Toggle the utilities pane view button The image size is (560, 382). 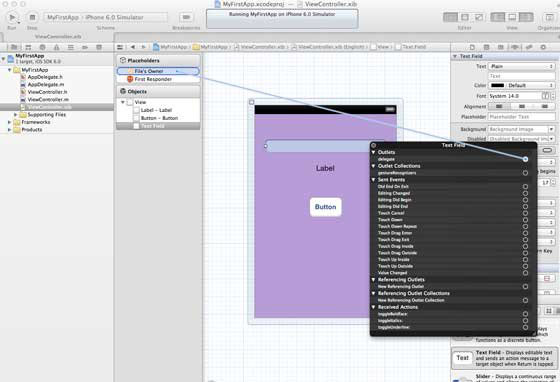click(x=526, y=17)
